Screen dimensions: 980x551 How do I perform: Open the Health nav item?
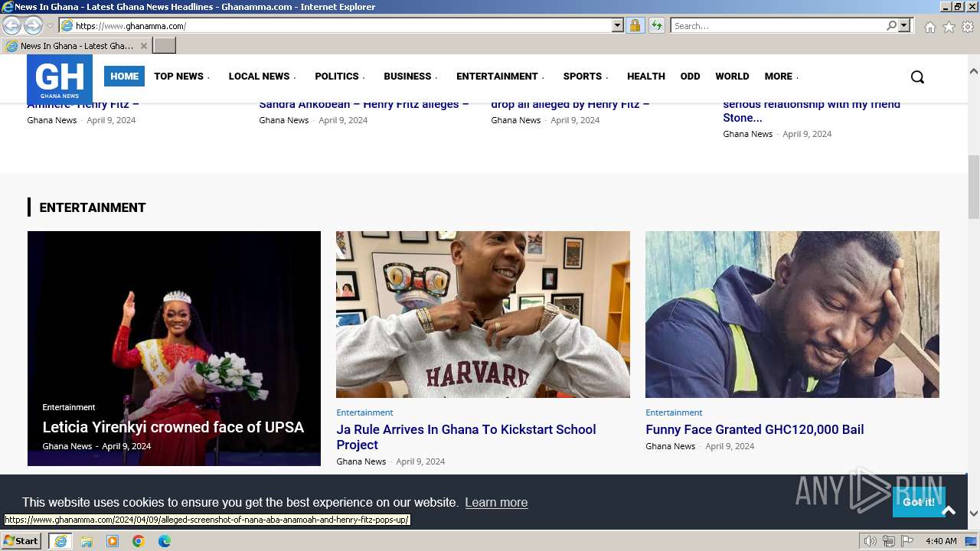pyautogui.click(x=646, y=77)
